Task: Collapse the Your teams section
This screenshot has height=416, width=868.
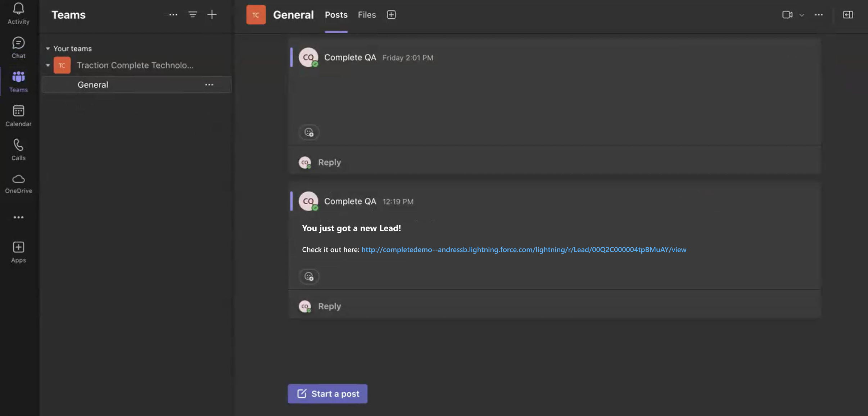Action: pos(48,49)
